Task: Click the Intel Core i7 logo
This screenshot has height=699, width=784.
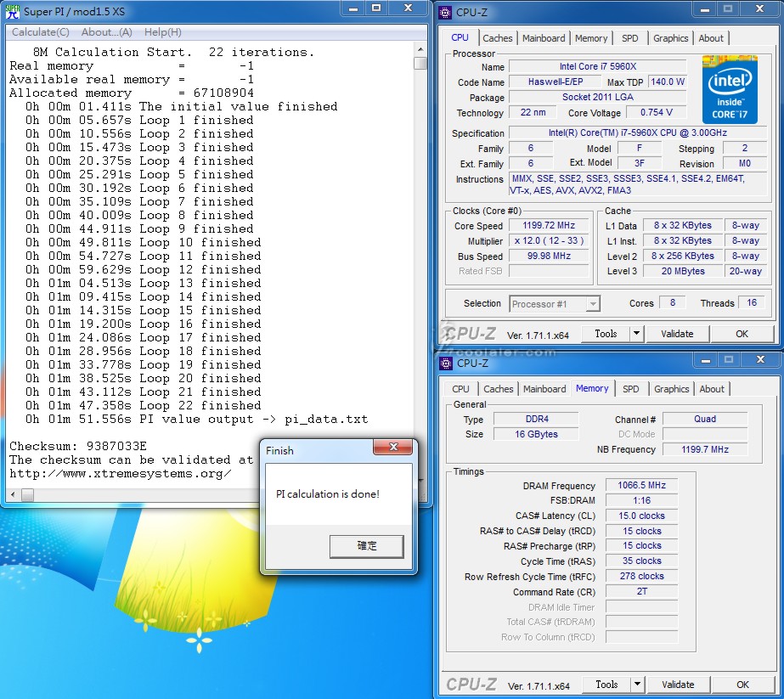Action: click(730, 89)
